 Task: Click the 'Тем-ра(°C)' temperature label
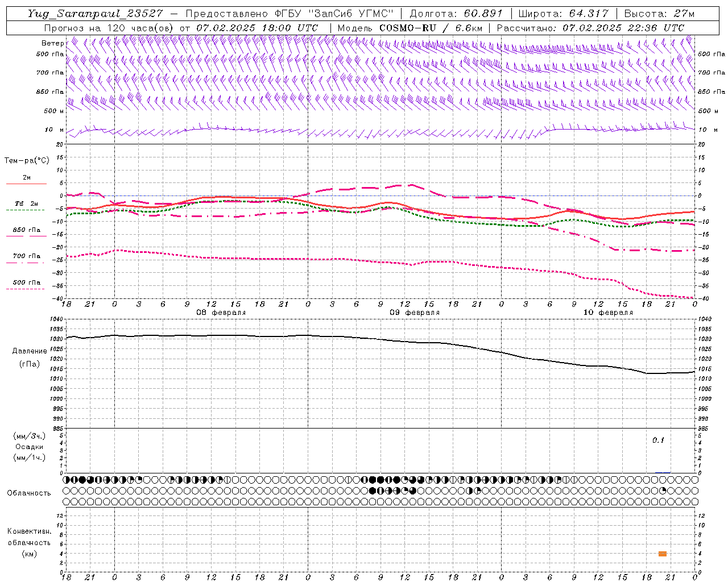(x=27, y=161)
